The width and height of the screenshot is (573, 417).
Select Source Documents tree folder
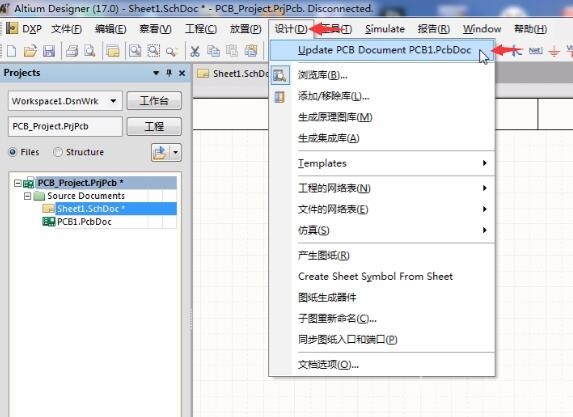86,196
